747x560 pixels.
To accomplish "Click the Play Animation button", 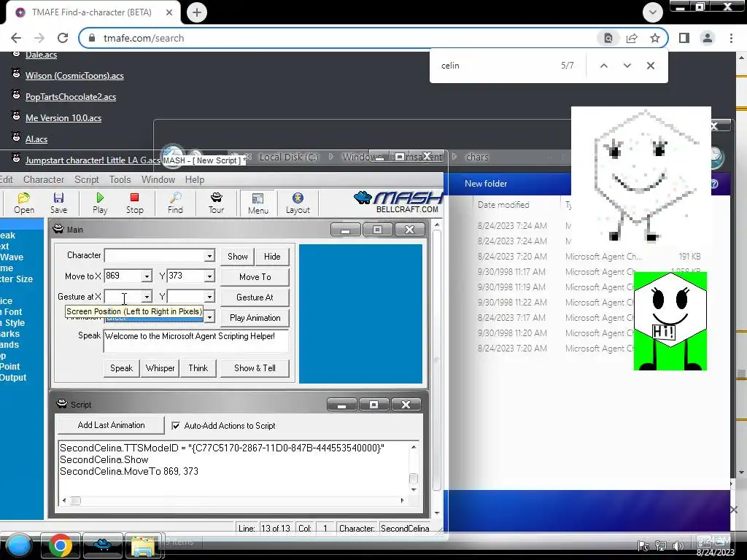I will pos(255,318).
